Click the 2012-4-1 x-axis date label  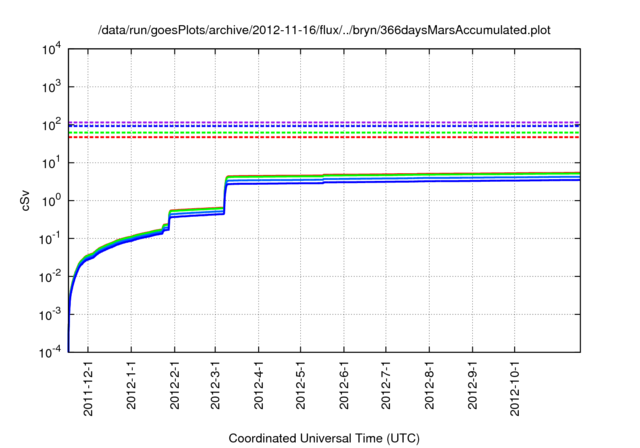(259, 384)
